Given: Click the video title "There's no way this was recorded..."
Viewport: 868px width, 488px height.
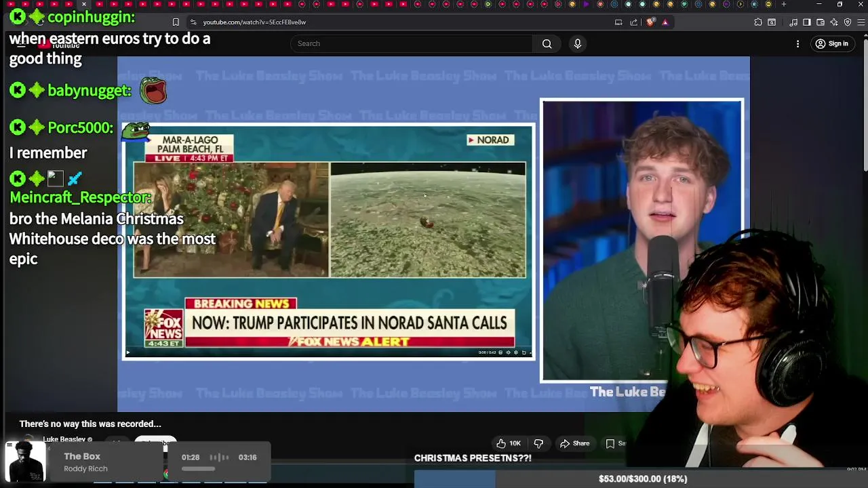Looking at the screenshot, I should [90, 424].
